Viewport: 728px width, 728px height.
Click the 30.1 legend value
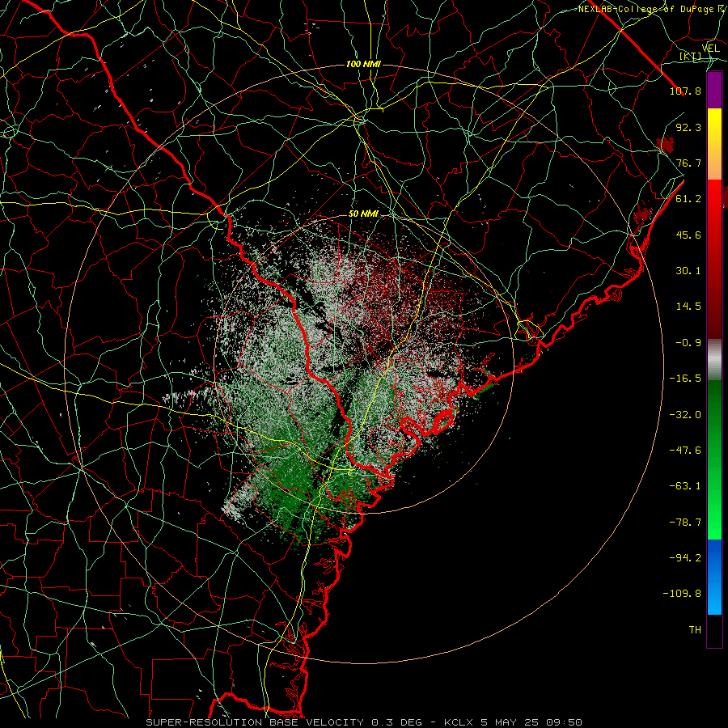click(x=688, y=271)
